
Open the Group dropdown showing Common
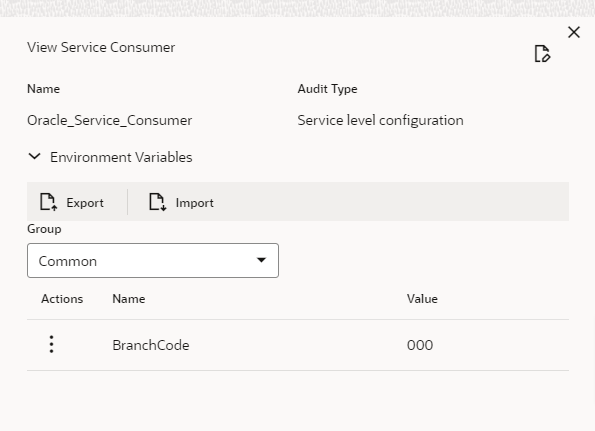click(x=153, y=261)
